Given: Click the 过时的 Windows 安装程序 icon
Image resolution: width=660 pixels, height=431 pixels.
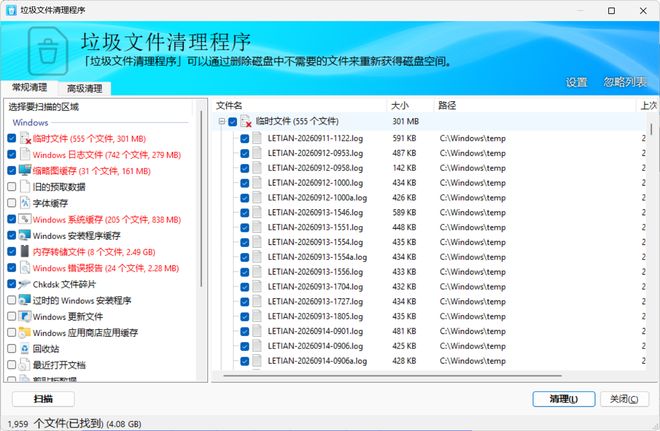Looking at the screenshot, I should tap(25, 300).
